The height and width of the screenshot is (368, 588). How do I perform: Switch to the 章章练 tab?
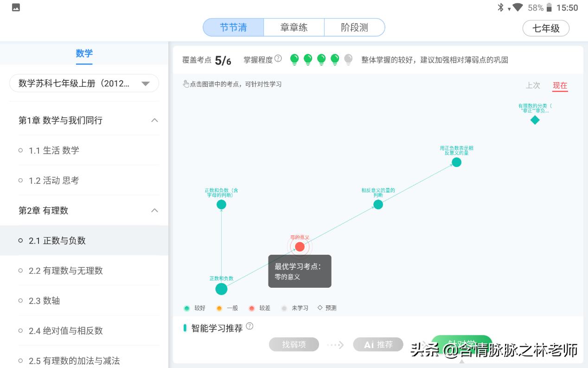(x=294, y=27)
